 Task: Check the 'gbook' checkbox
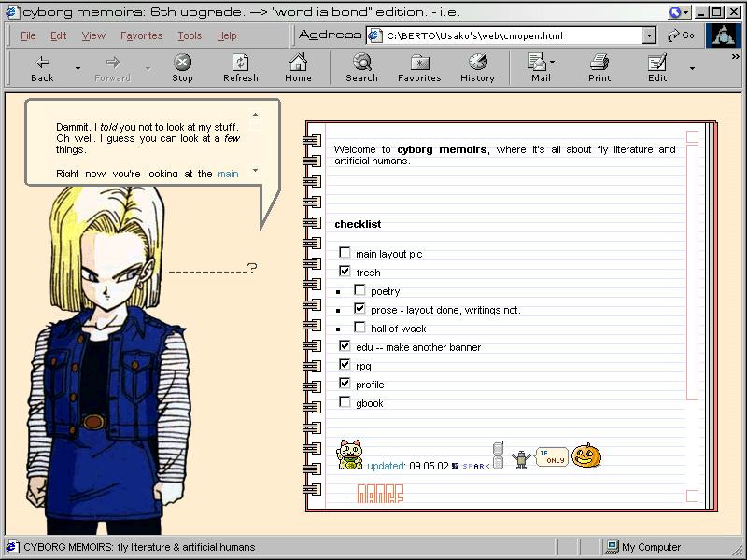345,402
